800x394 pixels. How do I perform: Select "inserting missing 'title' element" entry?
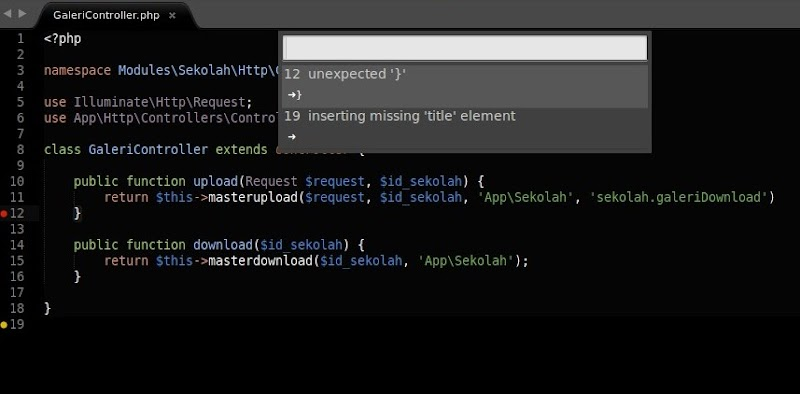(465, 127)
